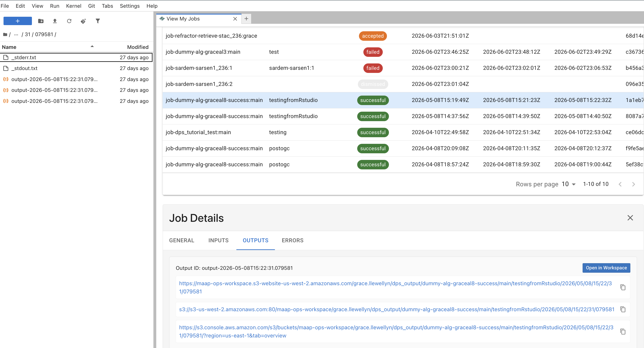
Task: Switch to the ERRORS tab
Action: point(293,240)
